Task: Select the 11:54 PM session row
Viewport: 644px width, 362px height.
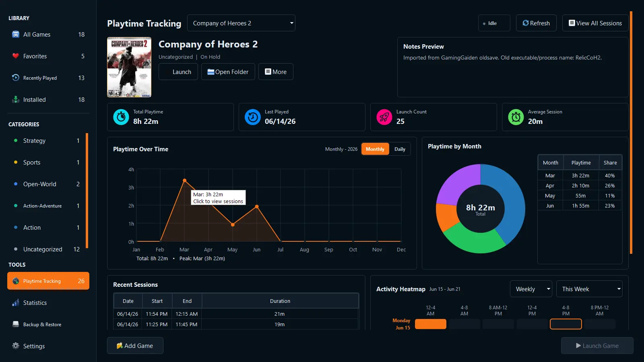Action: [x=236, y=314]
